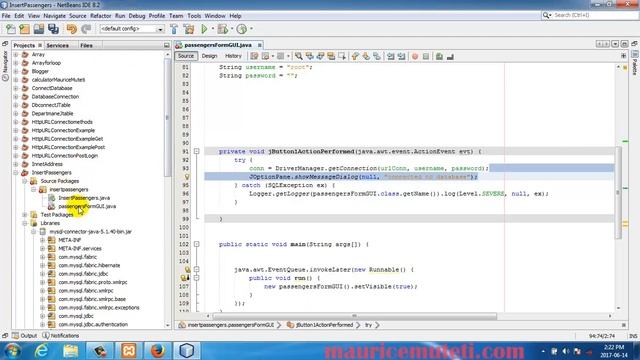Click the Open Project toolbar icon

click(x=39, y=29)
